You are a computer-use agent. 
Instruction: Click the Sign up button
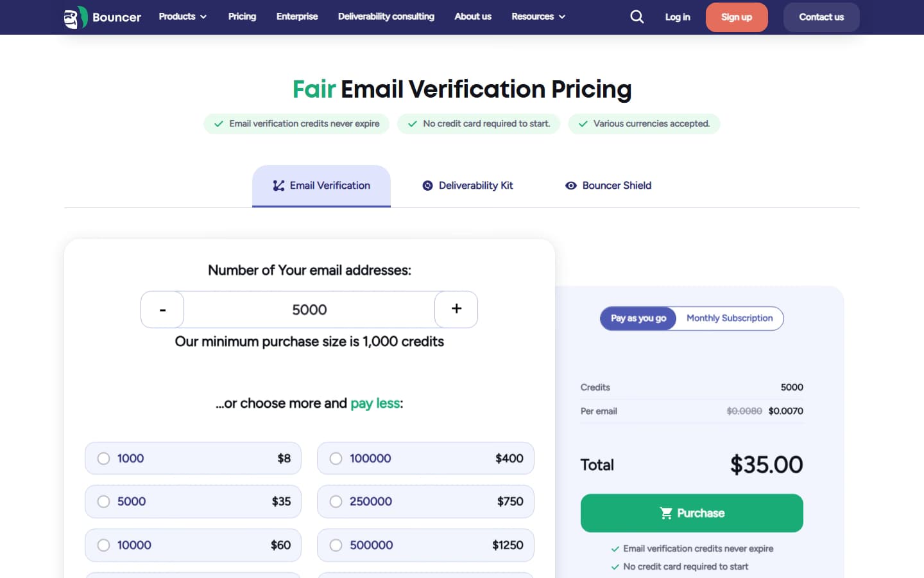click(x=736, y=17)
